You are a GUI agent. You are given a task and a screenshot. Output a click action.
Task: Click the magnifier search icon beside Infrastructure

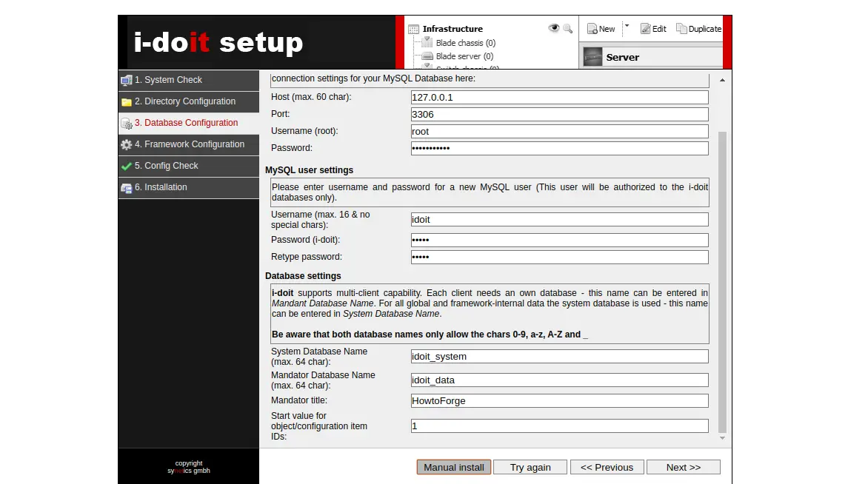coord(568,29)
